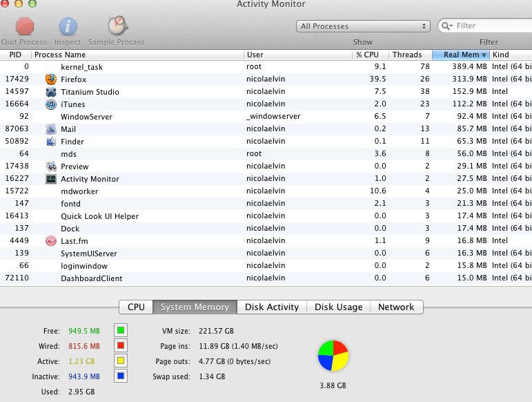Select the Mail process name

[x=68, y=129]
